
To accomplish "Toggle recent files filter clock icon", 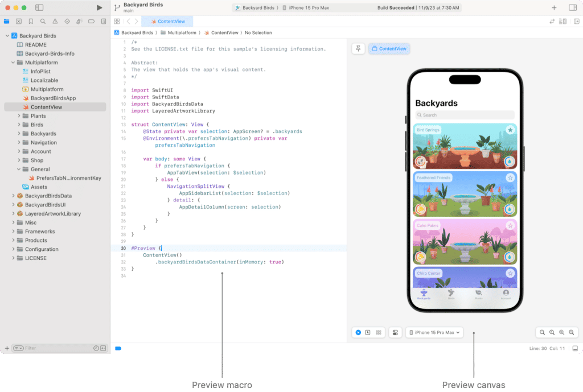I will click(96, 348).
